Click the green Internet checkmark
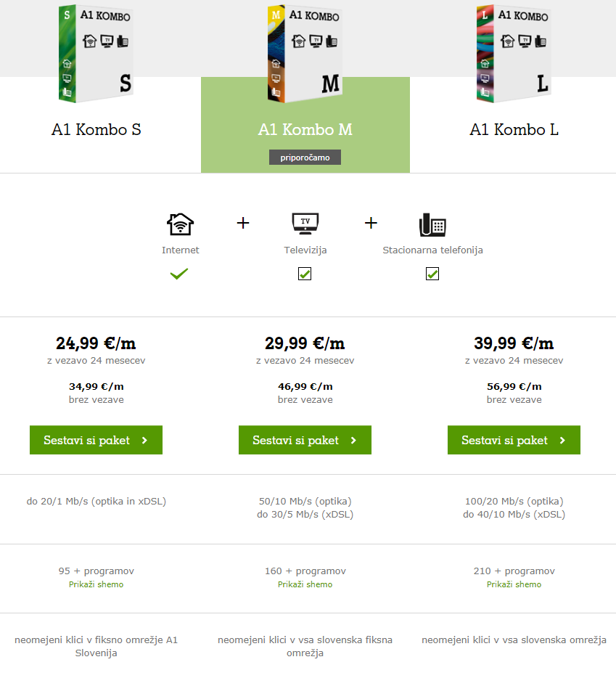The height and width of the screenshot is (678, 616). pos(179,274)
